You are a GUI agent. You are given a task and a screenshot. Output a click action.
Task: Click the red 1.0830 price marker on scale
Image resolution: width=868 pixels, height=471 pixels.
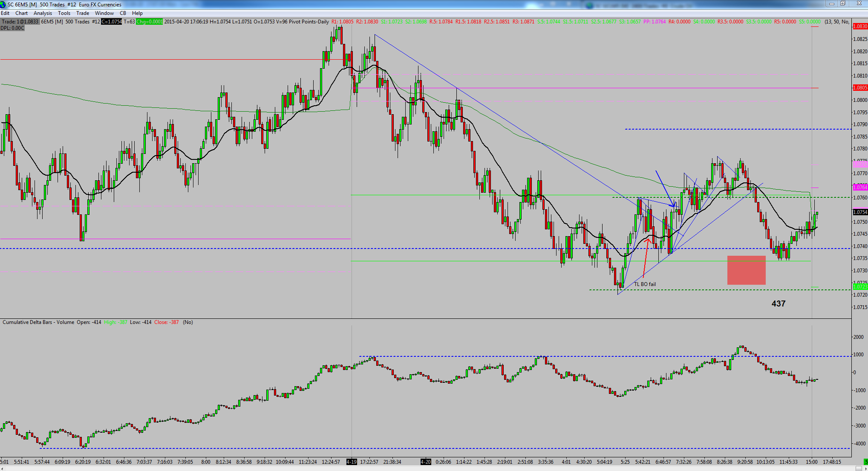pyautogui.click(x=860, y=26)
